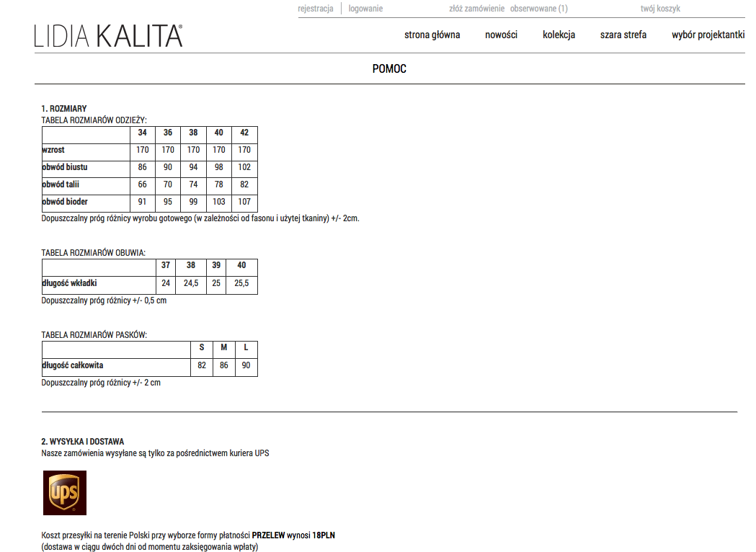
Task: Open the nowości menu item
Action: 501,35
